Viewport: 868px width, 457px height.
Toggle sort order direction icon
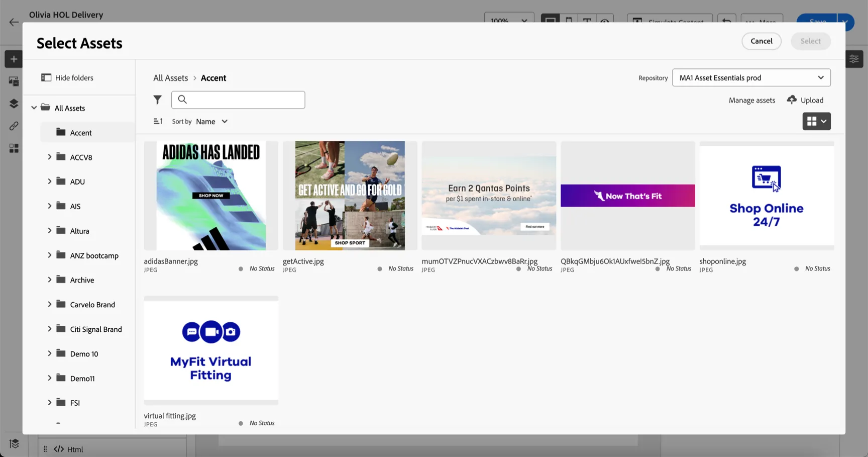[158, 121]
